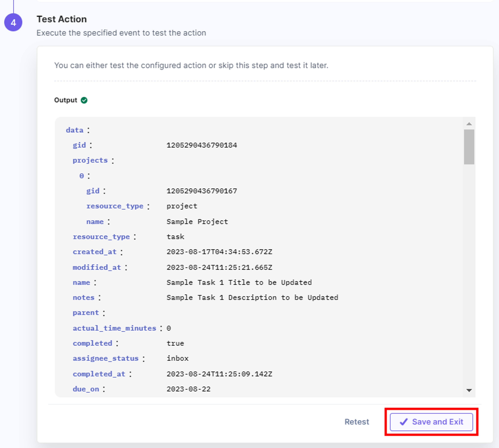Click the actual_time_minutes value 0
This screenshot has width=499, height=448.
169,328
